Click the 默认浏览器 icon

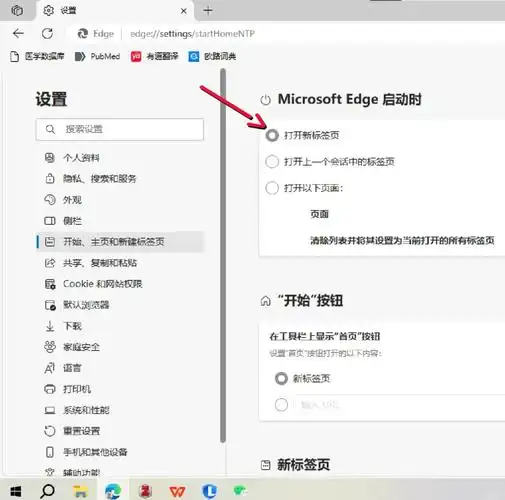click(50, 305)
